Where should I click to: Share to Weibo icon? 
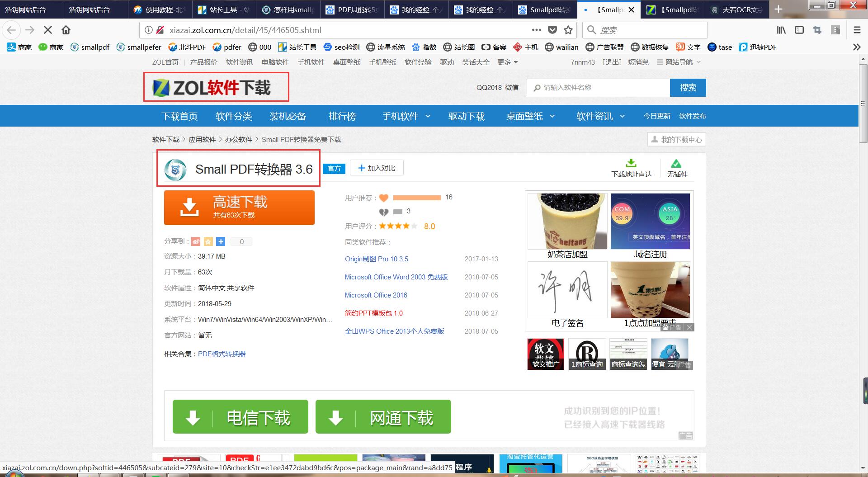click(x=196, y=241)
